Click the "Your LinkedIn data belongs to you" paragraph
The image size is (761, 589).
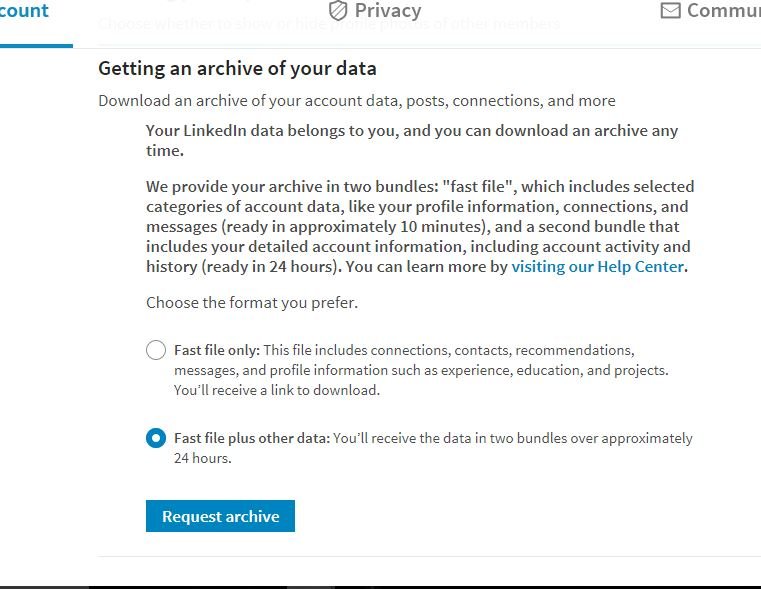[412, 140]
